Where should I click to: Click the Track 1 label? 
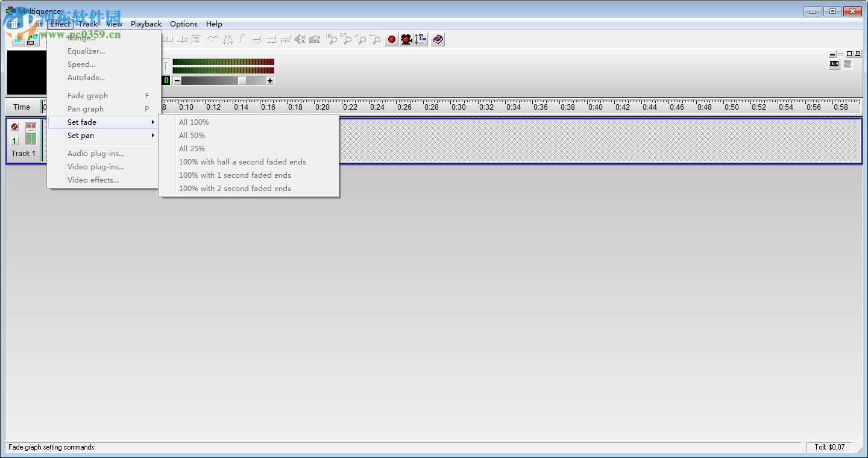pos(24,154)
